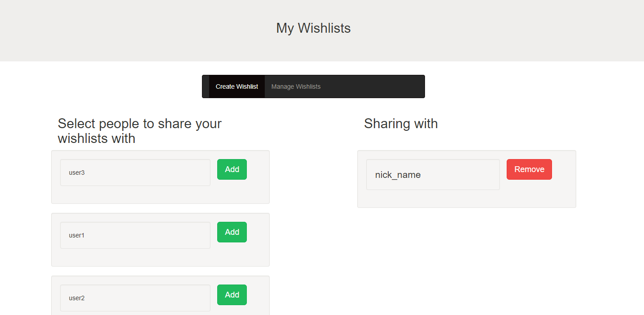Click the Select people to share heading
This screenshot has width=644, height=315.
click(x=140, y=131)
